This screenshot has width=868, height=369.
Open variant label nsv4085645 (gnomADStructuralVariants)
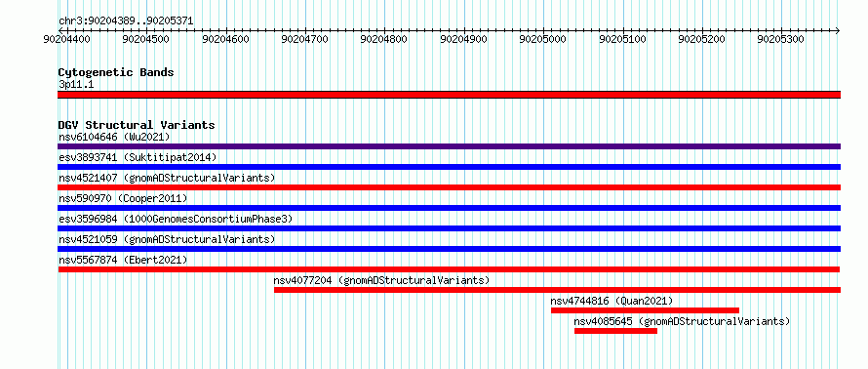(x=682, y=321)
